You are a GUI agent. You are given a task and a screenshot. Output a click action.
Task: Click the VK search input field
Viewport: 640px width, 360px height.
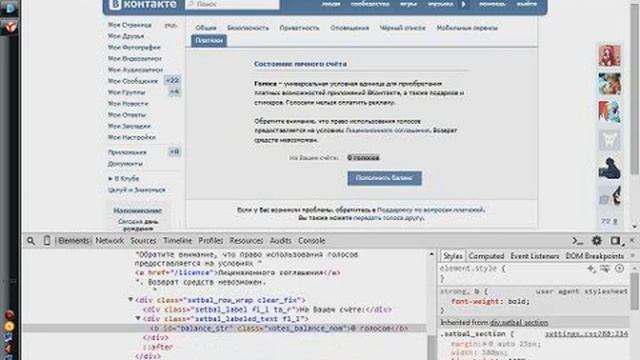[232, 4]
